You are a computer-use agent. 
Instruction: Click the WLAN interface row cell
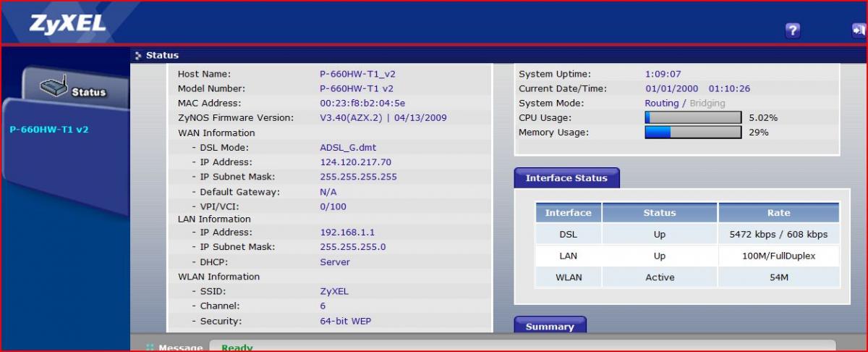tap(568, 277)
